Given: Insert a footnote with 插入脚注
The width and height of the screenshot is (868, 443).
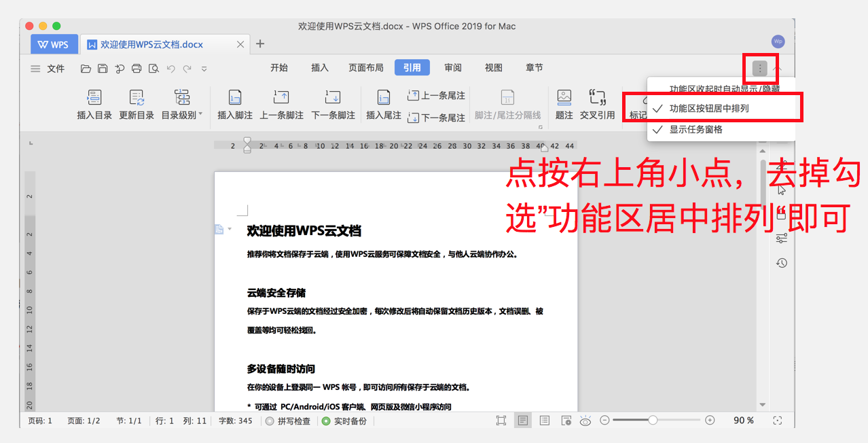Looking at the screenshot, I should point(235,98).
